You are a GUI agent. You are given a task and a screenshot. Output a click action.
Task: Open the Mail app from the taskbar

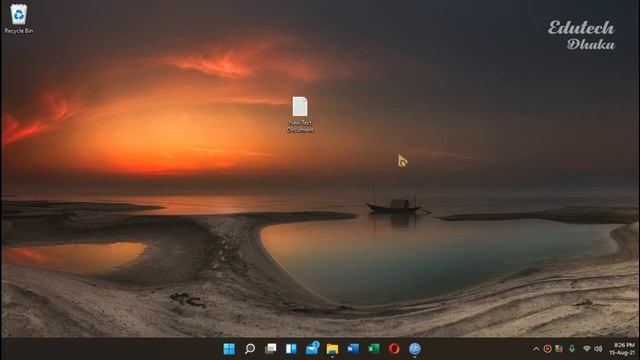pyautogui.click(x=312, y=348)
